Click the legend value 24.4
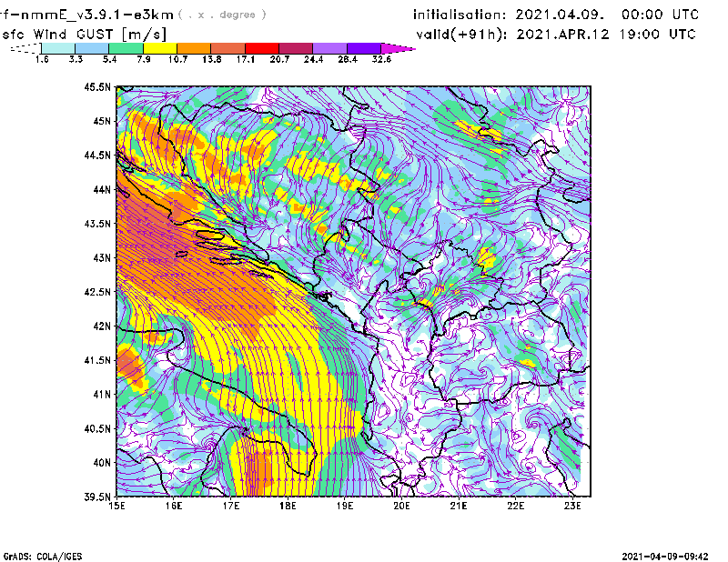Screen dimensions: 728x562 pos(313,59)
